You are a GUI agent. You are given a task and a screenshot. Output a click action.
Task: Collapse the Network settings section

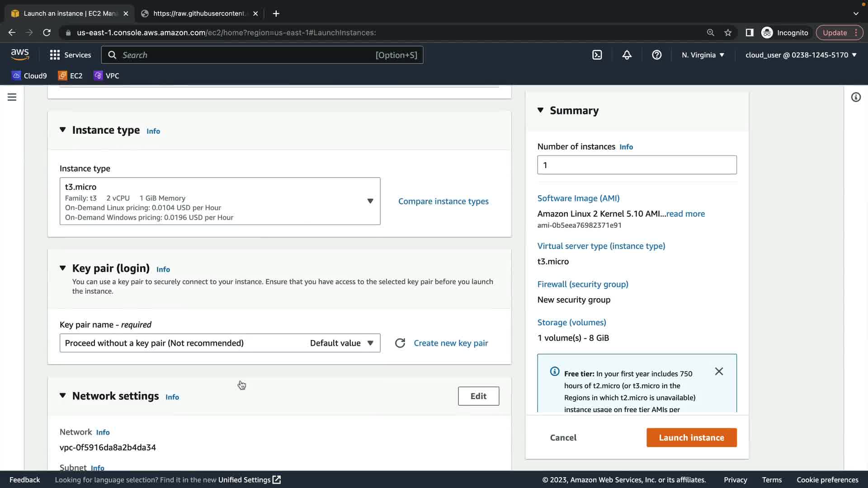[63, 396]
